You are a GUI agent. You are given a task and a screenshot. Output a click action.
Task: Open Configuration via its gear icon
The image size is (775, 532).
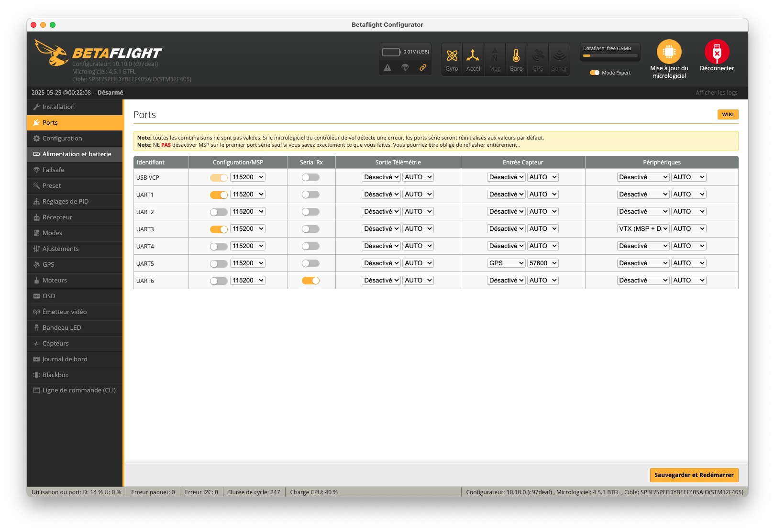[36, 138]
